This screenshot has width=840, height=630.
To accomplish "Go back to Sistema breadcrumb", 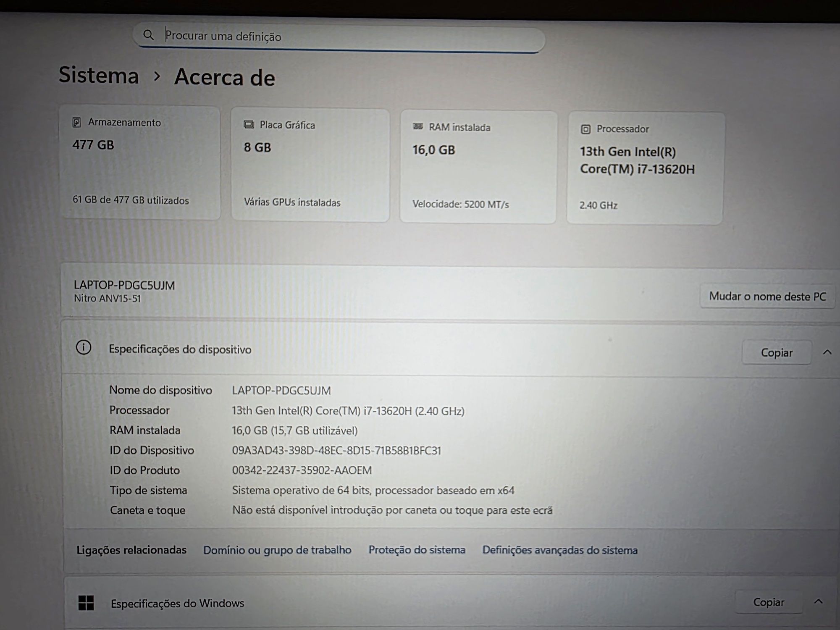I will 99,75.
